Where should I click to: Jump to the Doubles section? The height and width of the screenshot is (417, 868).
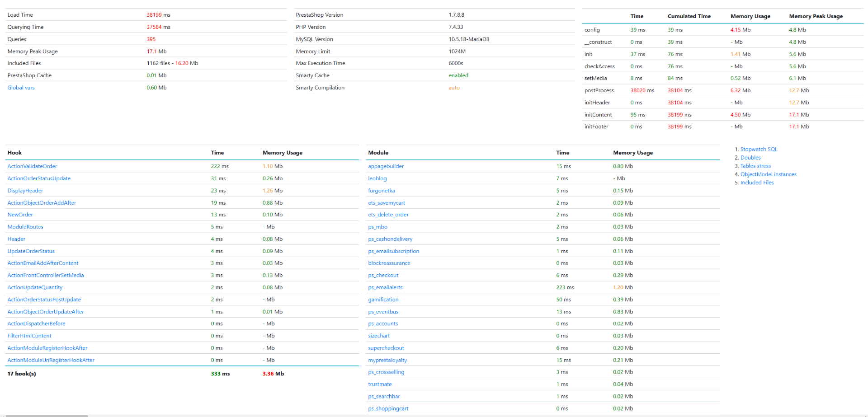750,158
